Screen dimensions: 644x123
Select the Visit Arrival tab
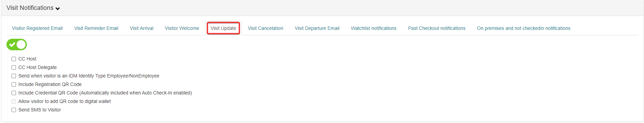141,28
